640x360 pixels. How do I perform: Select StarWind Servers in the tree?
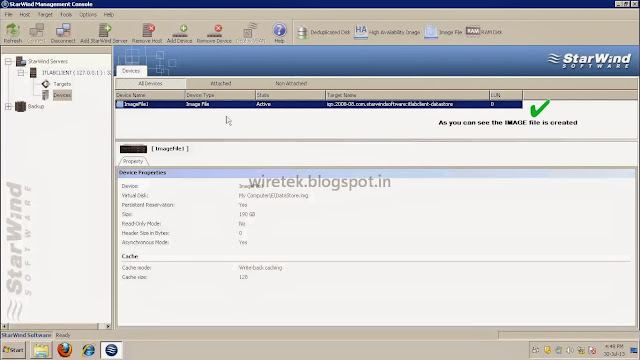(47, 61)
